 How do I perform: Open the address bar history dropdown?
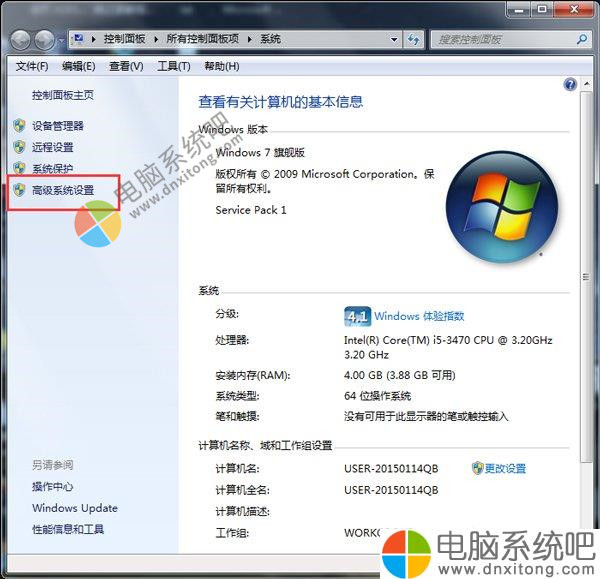[x=393, y=39]
